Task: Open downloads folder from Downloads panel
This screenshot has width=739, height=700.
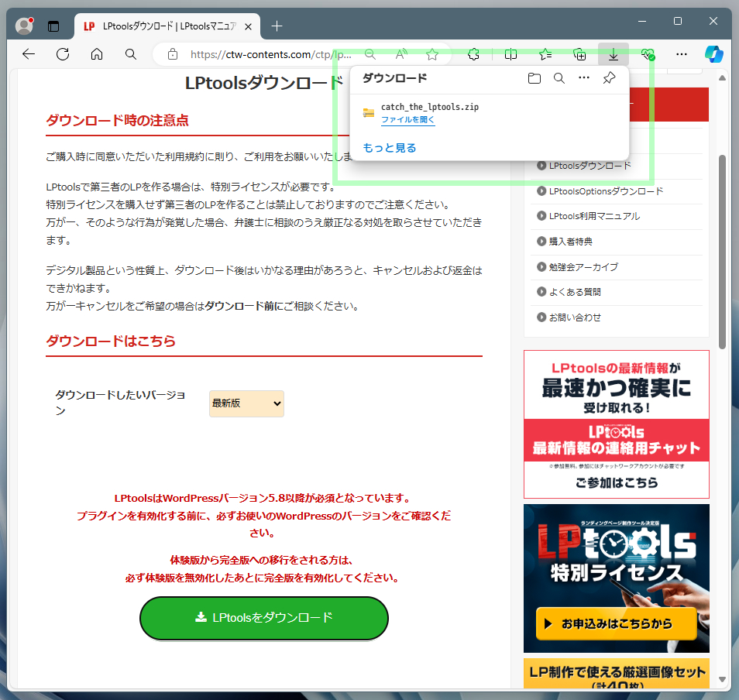Action: coord(534,78)
